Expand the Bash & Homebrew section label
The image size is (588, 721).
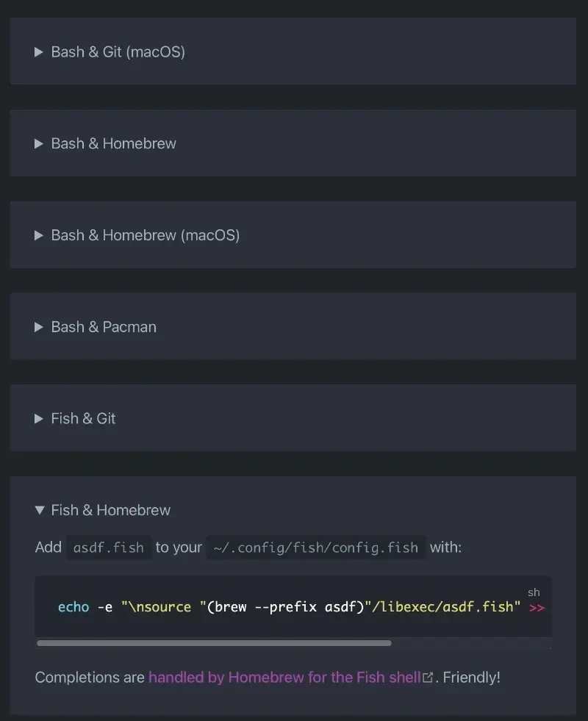click(113, 144)
